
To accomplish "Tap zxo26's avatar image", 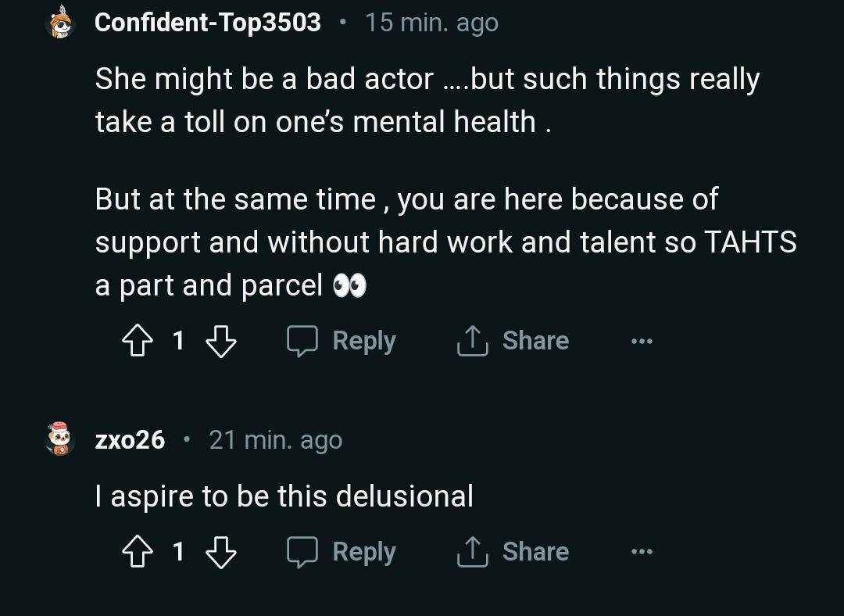I will coord(60,439).
